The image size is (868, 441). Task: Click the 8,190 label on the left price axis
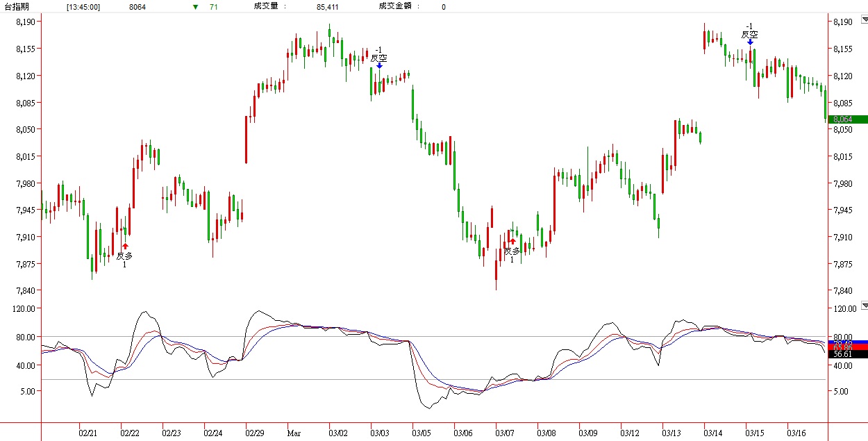[x=25, y=22]
